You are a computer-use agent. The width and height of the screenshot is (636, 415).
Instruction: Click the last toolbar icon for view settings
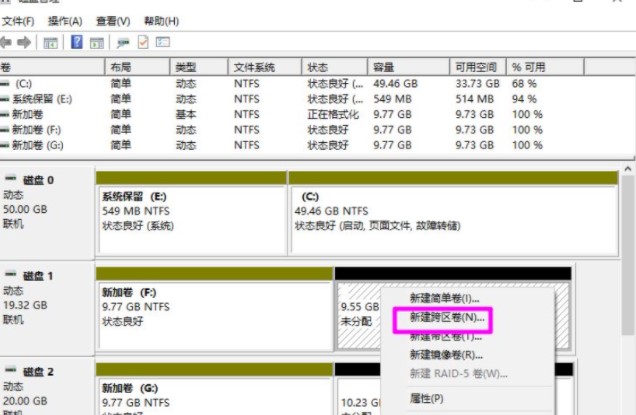pos(162,42)
